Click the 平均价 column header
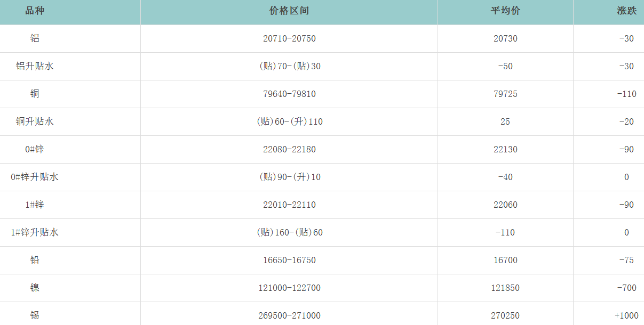The width and height of the screenshot is (644, 325). click(x=505, y=11)
